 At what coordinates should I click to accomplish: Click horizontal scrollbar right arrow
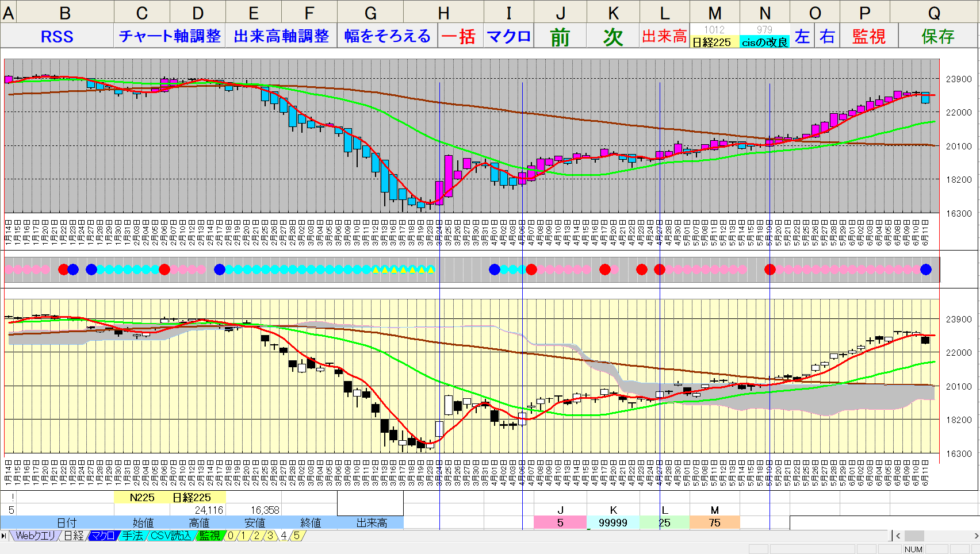point(975,536)
